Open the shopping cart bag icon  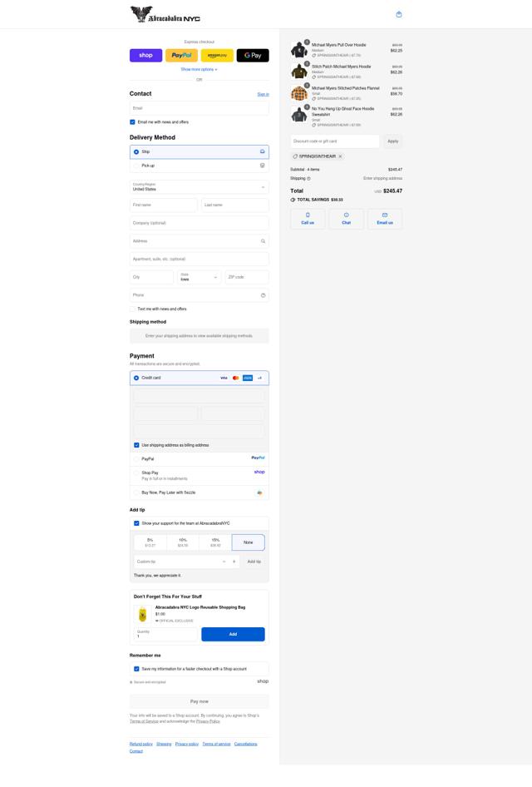click(x=399, y=14)
